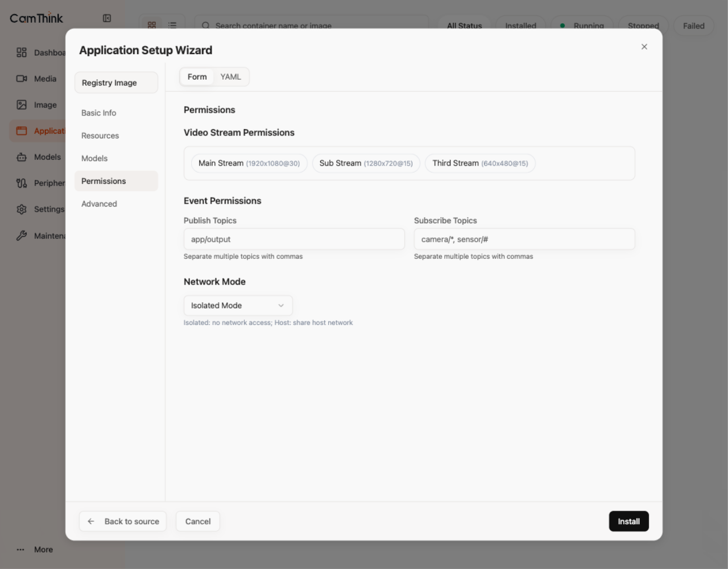Open the Isolated Mode network dropdown
The height and width of the screenshot is (569, 728).
tap(238, 306)
